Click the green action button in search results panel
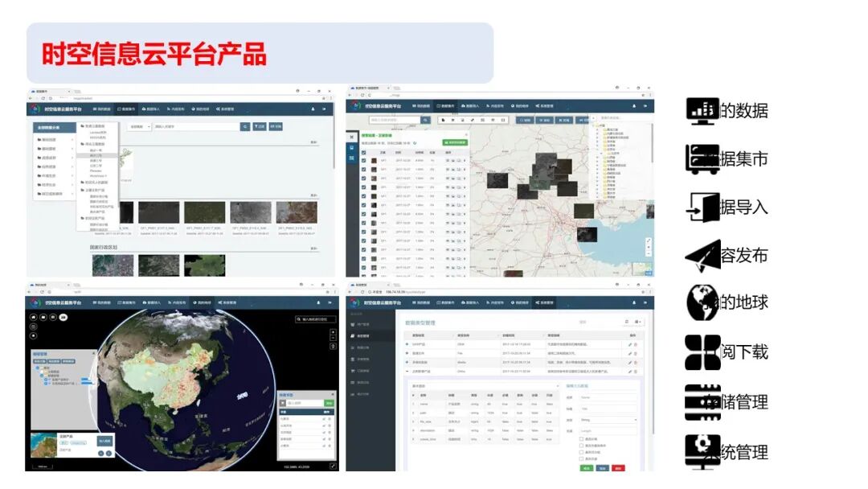Image resolution: width=868 pixels, height=489 pixels. click(455, 142)
